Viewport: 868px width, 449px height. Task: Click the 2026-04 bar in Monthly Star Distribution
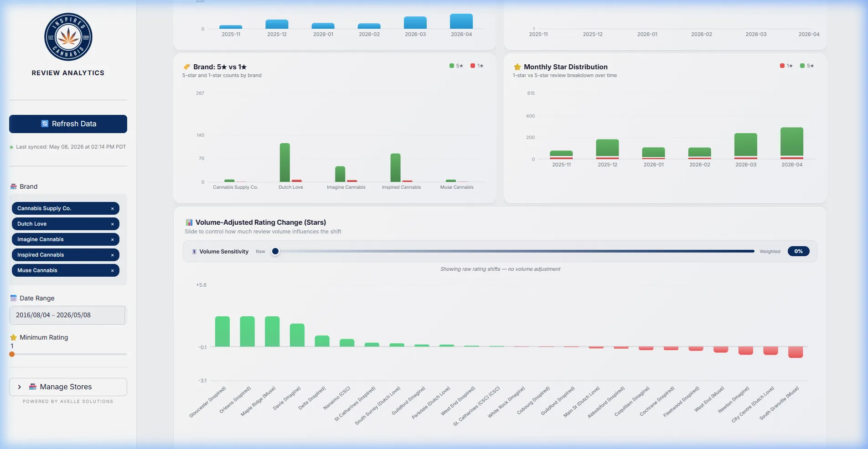tap(792, 142)
